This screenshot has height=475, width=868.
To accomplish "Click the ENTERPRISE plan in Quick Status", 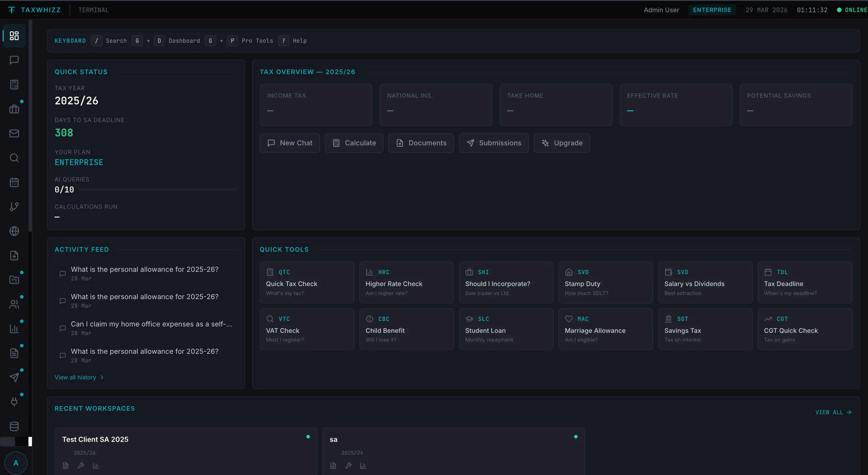I will coord(79,162).
